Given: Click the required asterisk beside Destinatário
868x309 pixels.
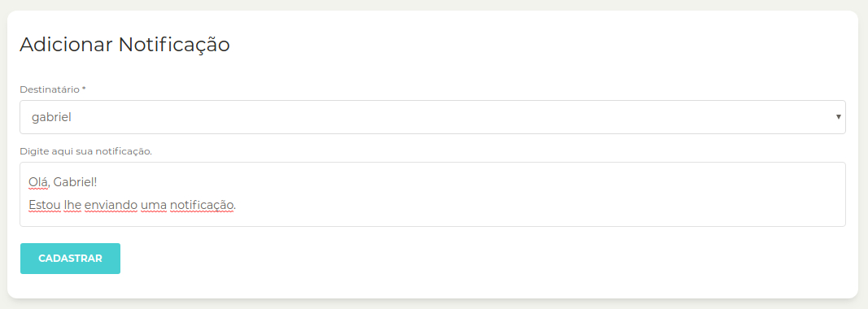Looking at the screenshot, I should coord(84,89).
